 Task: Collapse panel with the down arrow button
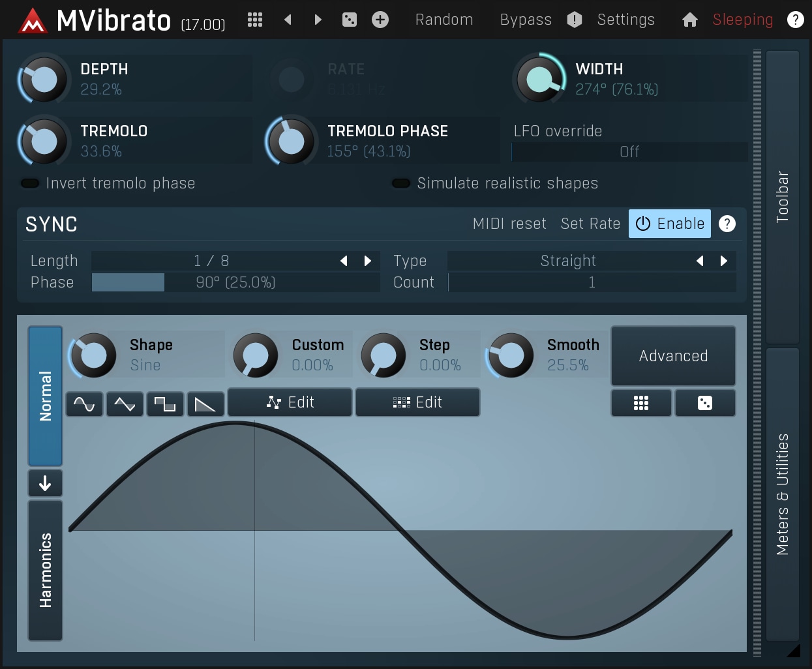click(45, 483)
